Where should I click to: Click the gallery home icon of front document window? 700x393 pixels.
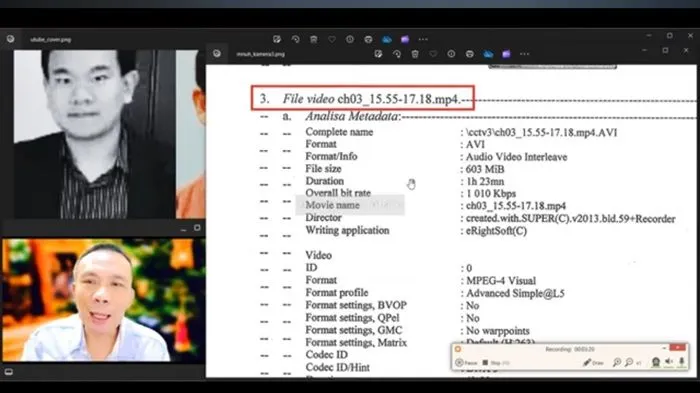(x=217, y=54)
